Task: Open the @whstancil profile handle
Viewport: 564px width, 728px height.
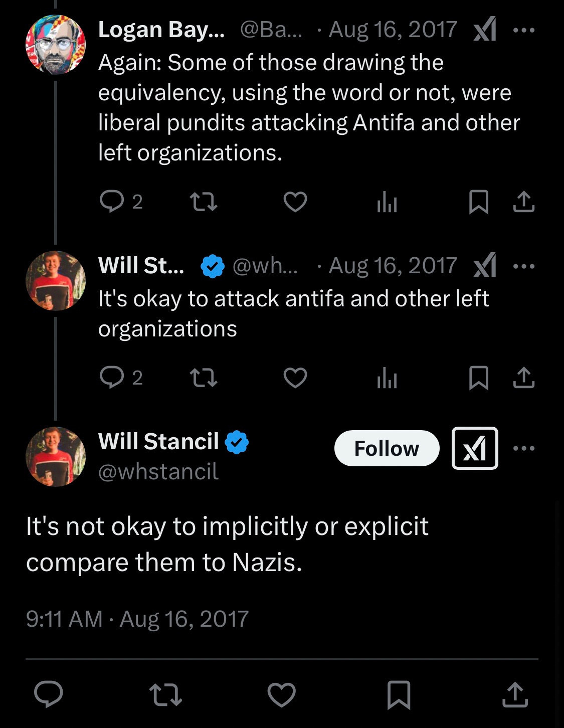Action: [158, 472]
